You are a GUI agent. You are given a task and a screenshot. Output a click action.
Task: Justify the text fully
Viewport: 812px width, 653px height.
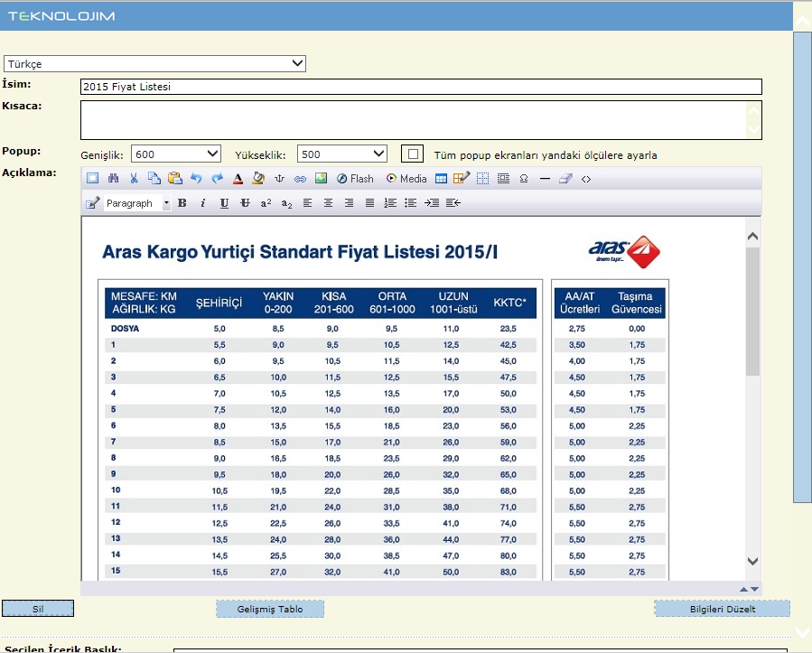369,203
